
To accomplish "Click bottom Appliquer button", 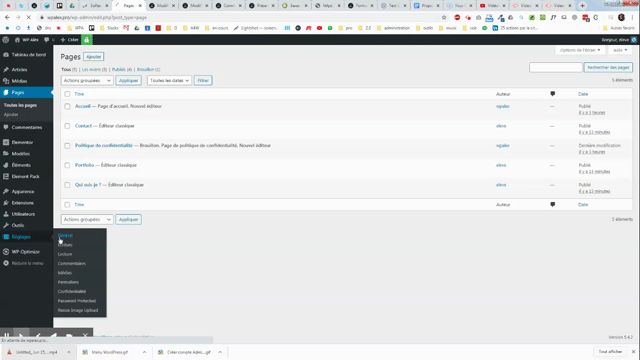I will click(129, 220).
